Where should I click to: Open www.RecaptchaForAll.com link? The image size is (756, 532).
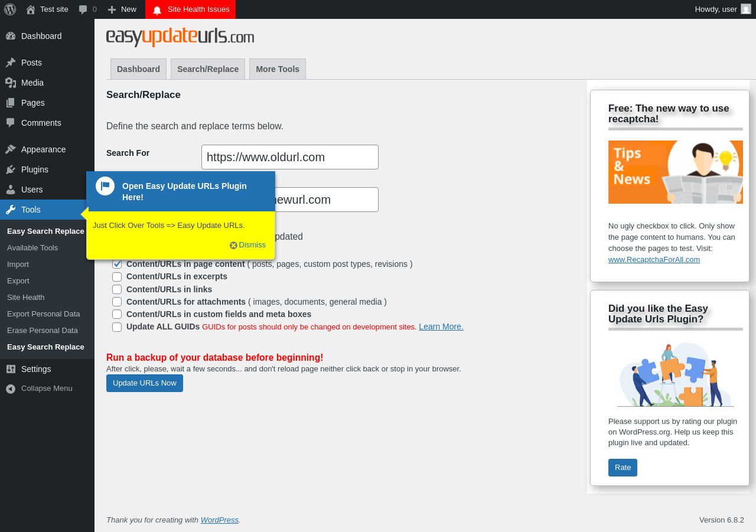(654, 259)
